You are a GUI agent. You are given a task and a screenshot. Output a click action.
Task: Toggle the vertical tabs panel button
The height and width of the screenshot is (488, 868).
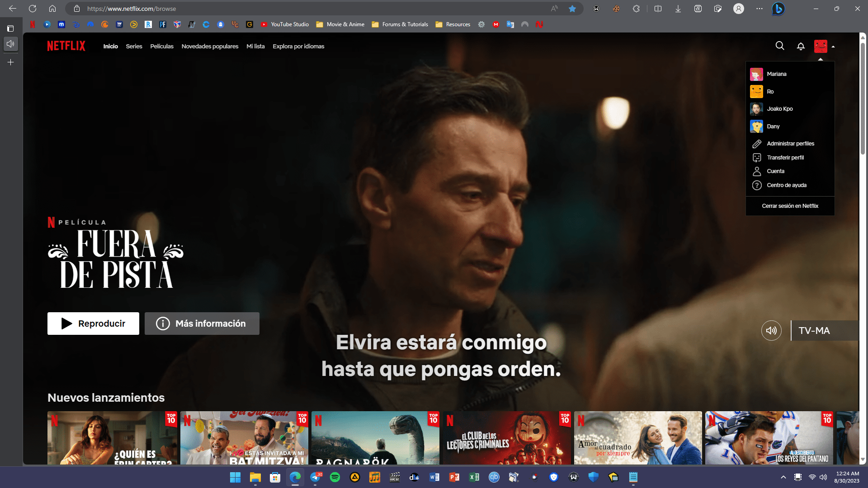coord(10,28)
